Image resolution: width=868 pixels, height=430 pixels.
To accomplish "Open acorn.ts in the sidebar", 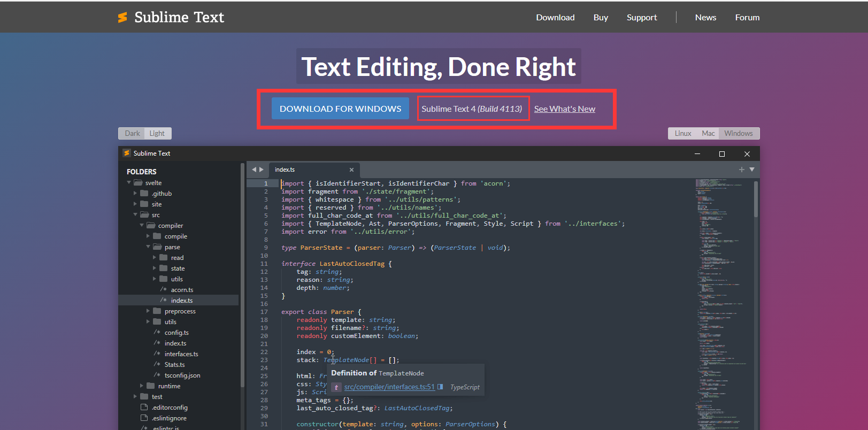I will pos(182,290).
